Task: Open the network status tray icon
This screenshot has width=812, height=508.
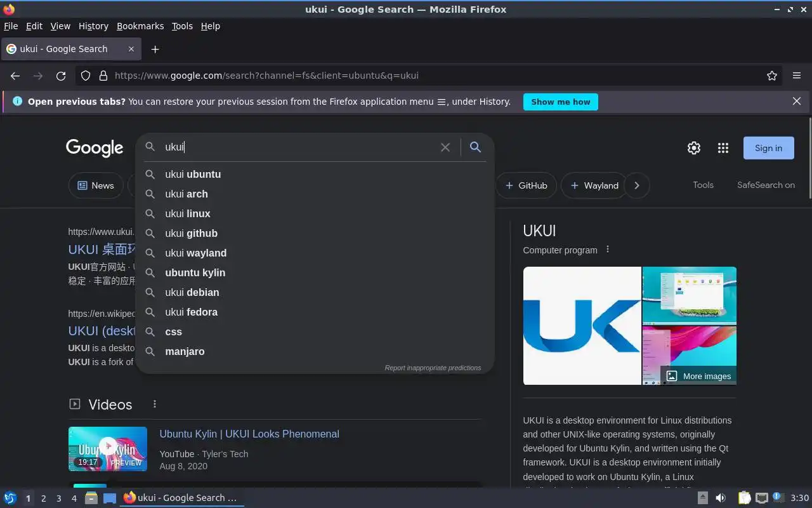Action: click(x=762, y=498)
